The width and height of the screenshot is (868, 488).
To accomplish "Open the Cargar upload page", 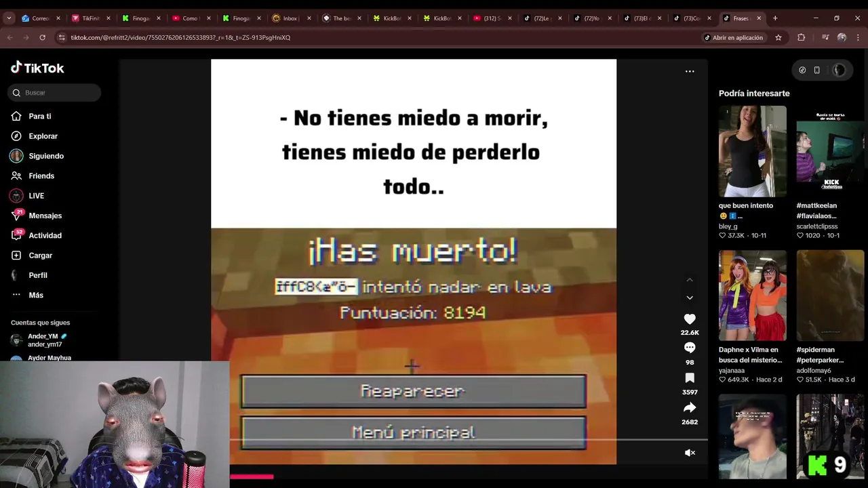I will pyautogui.click(x=40, y=256).
